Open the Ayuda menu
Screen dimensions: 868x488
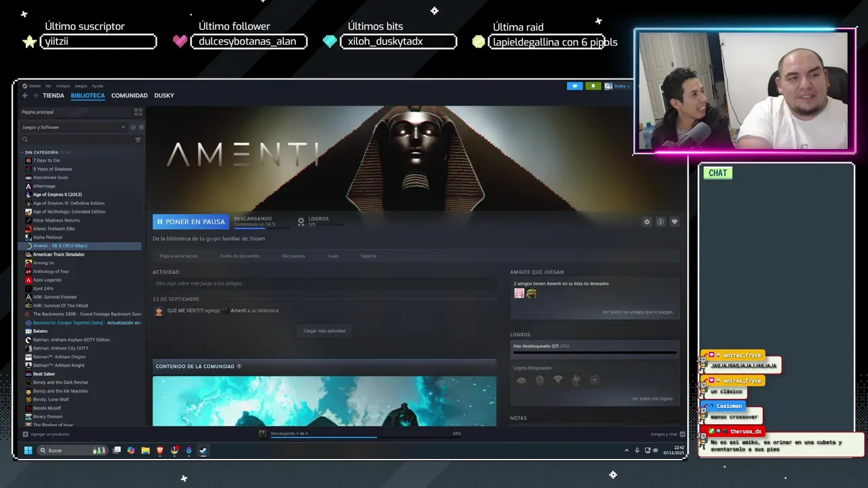tap(98, 86)
